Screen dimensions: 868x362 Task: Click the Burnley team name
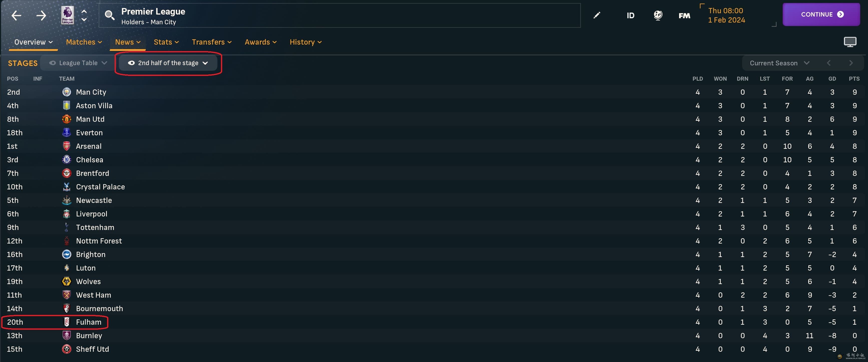click(89, 336)
